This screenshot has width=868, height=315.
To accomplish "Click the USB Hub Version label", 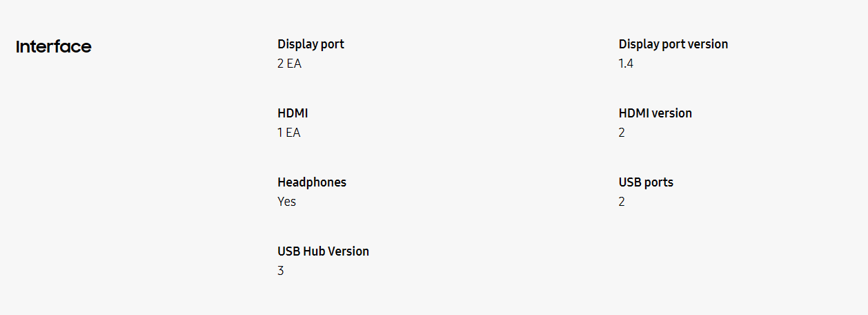I will (x=323, y=251).
